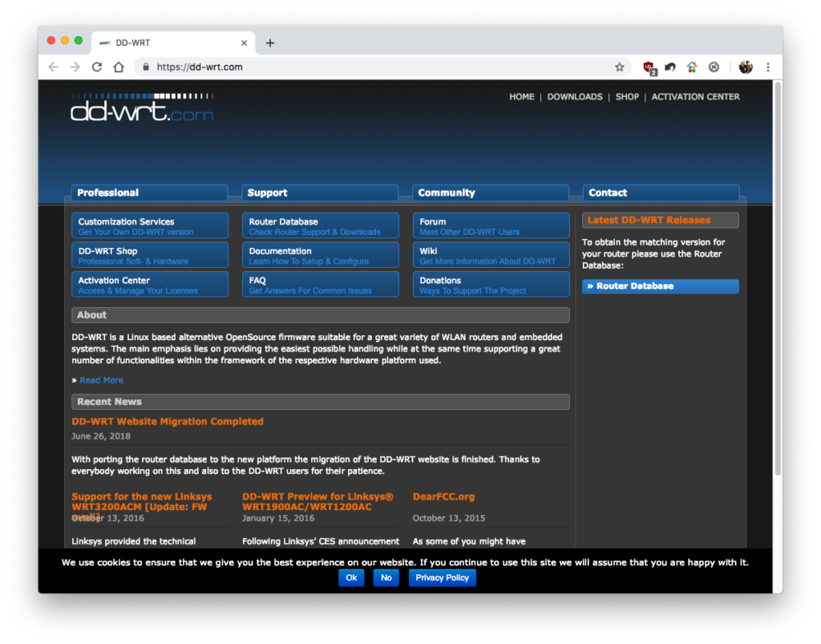Image resolution: width=821 pixels, height=644 pixels.
Task: Close the DD-WRT tab
Action: [x=244, y=43]
